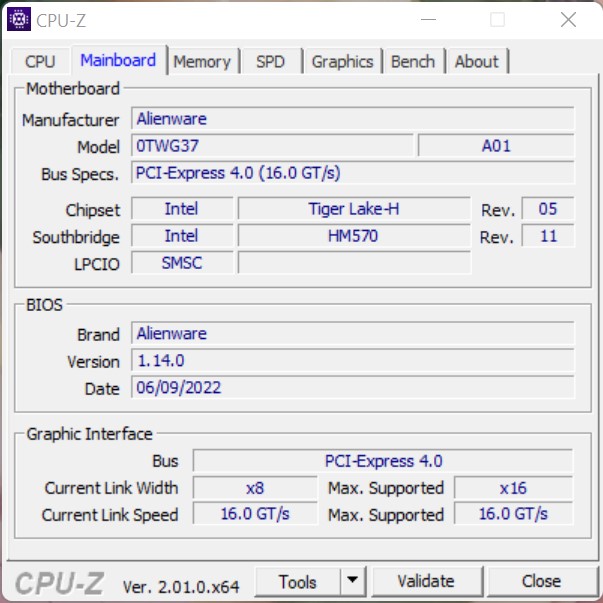This screenshot has width=603, height=603.
Task: Click the Max. Supported speed 16.0 GT/s value
Action: pos(513,513)
